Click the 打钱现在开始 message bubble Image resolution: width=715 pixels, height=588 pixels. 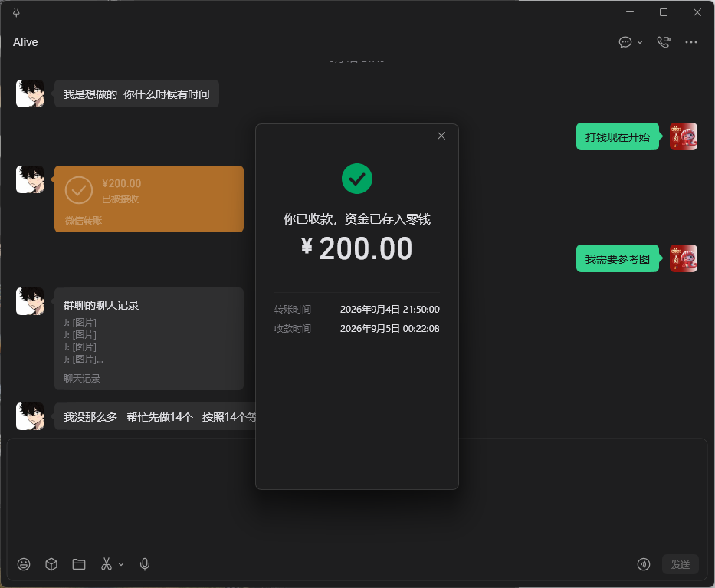[618, 137]
